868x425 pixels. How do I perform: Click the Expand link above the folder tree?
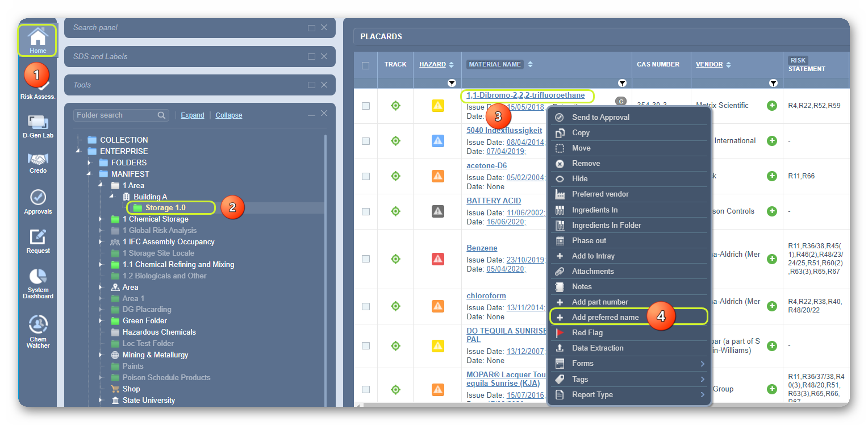pyautogui.click(x=193, y=115)
